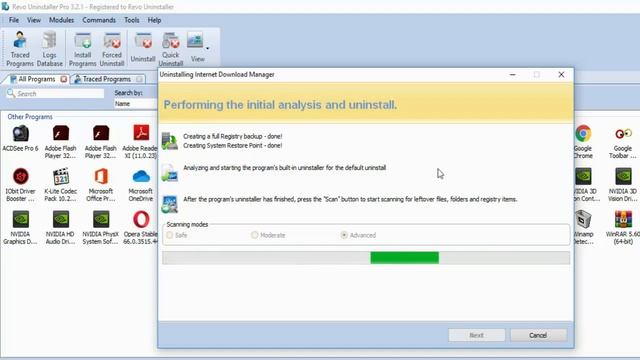Click Next button in uninstall dialog
Image resolution: width=640 pixels, height=360 pixels.
[x=476, y=335]
